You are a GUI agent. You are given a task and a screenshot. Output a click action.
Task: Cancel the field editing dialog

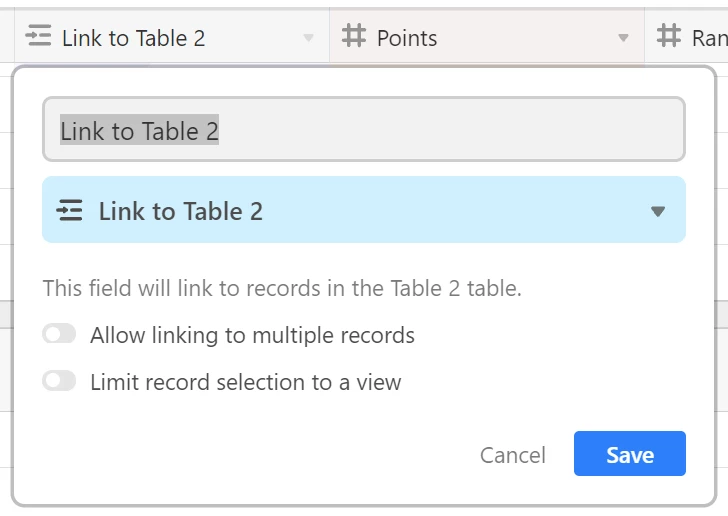click(513, 455)
